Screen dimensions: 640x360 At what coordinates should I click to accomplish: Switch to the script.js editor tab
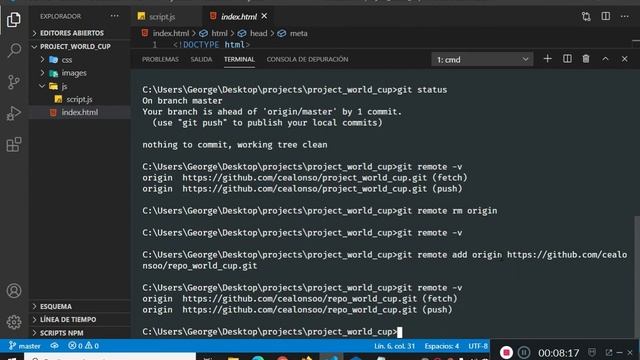[x=162, y=17]
